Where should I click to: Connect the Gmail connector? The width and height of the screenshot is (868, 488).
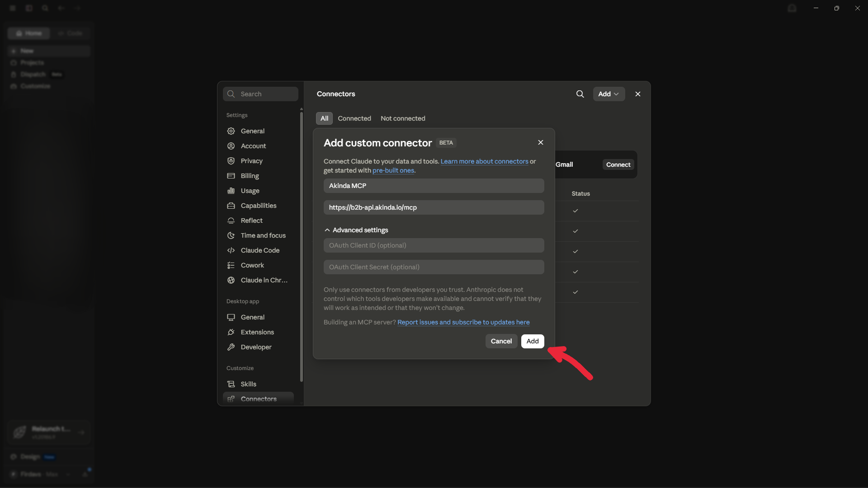pos(618,164)
